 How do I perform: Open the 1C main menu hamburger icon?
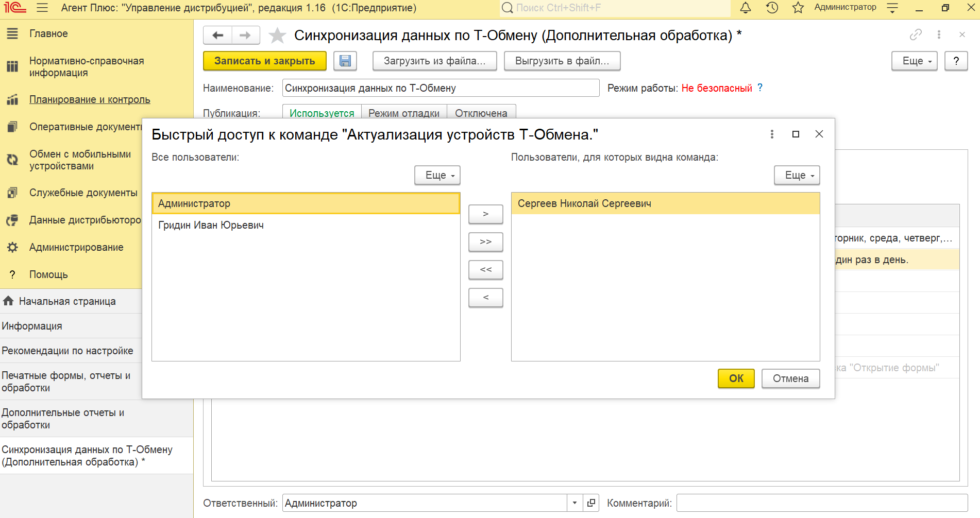click(x=42, y=8)
